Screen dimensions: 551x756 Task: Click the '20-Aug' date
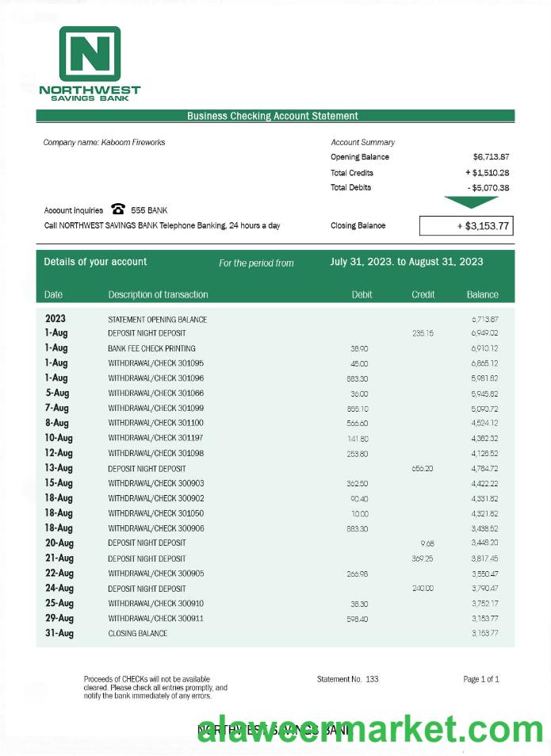click(59, 543)
